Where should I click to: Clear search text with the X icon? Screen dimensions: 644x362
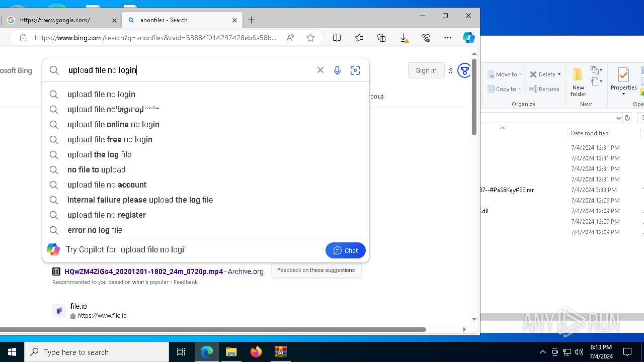tap(320, 70)
